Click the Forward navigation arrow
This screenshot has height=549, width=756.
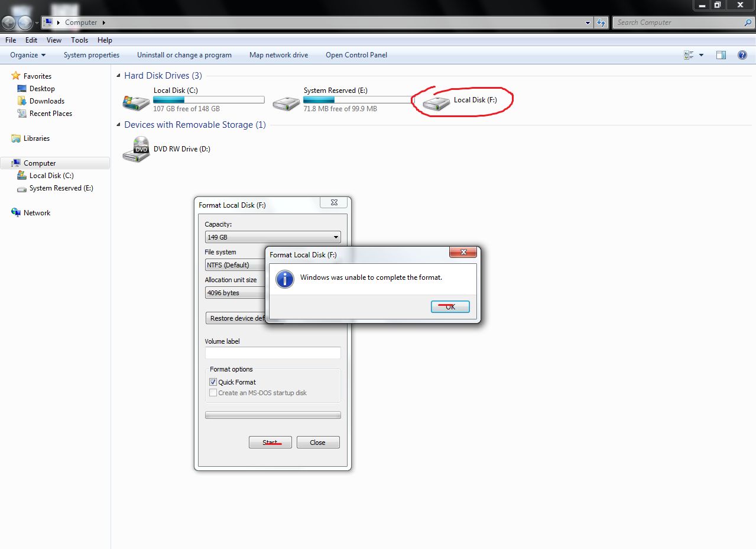point(25,22)
